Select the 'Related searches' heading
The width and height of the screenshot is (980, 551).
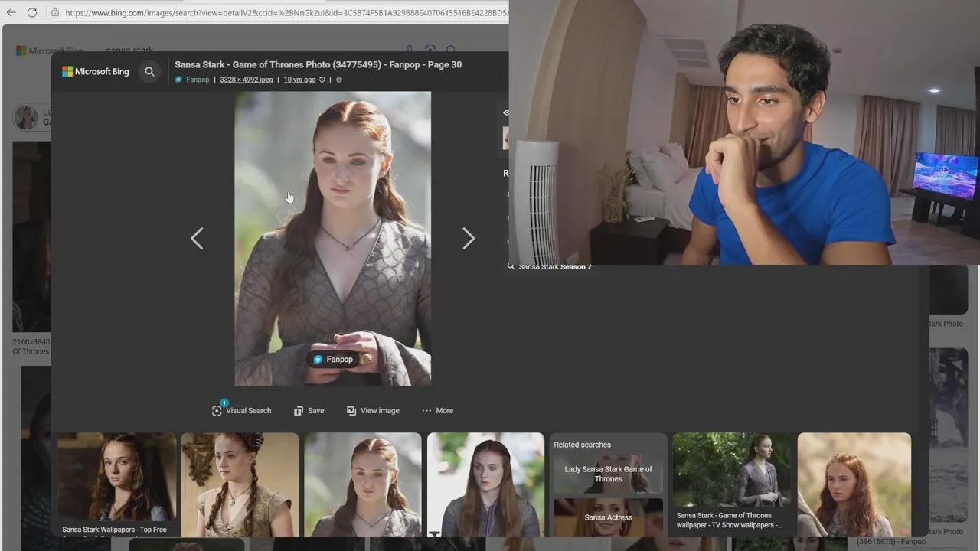pyautogui.click(x=582, y=445)
